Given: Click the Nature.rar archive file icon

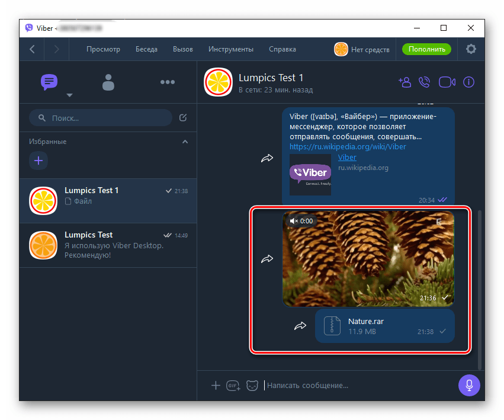Looking at the screenshot, I should [x=332, y=326].
